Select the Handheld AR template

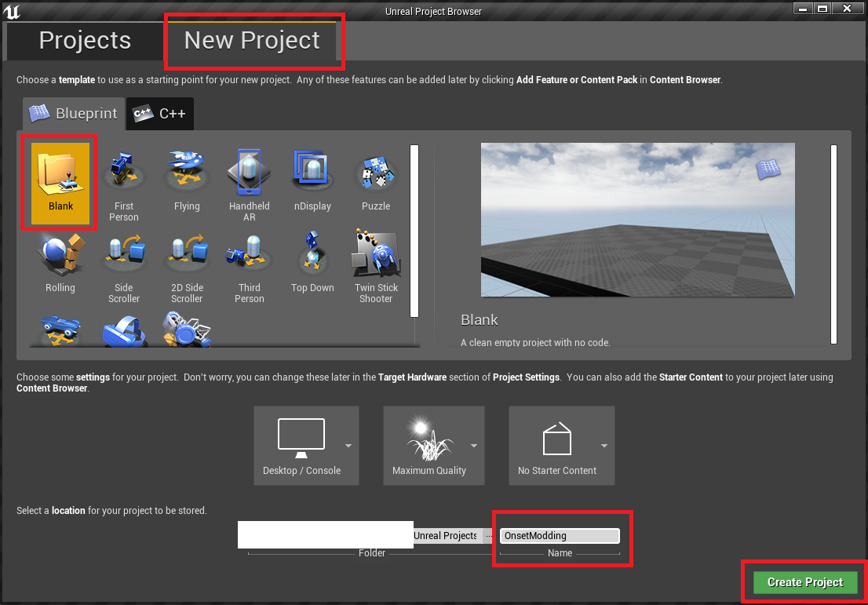pyautogui.click(x=249, y=185)
